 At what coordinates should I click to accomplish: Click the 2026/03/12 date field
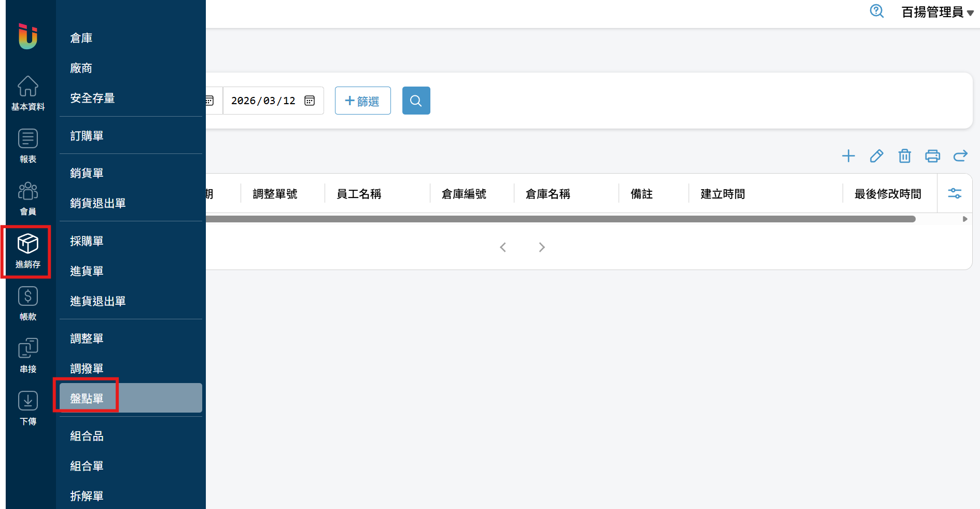[263, 101]
